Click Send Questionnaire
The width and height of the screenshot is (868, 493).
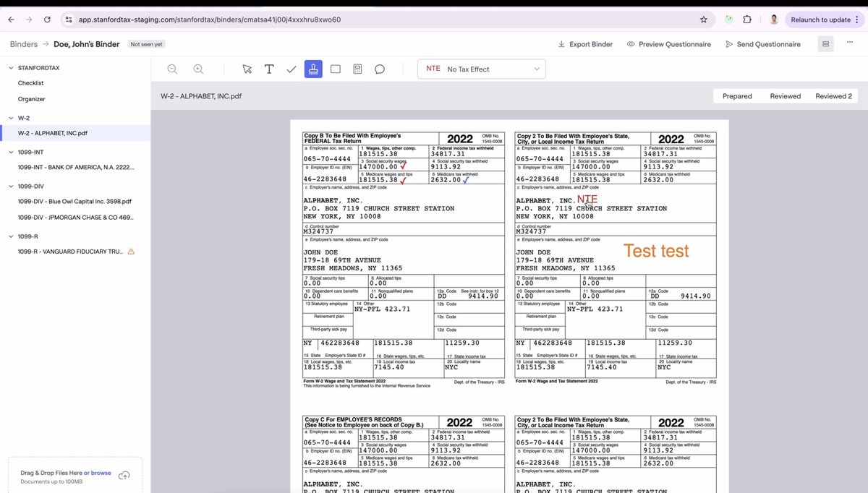click(763, 44)
